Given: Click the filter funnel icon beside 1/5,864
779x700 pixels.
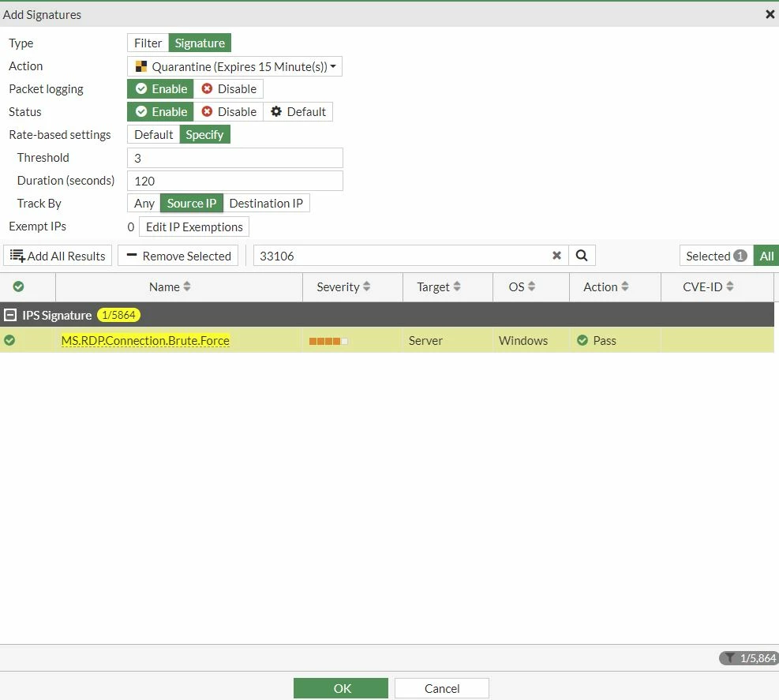Looking at the screenshot, I should point(729,657).
